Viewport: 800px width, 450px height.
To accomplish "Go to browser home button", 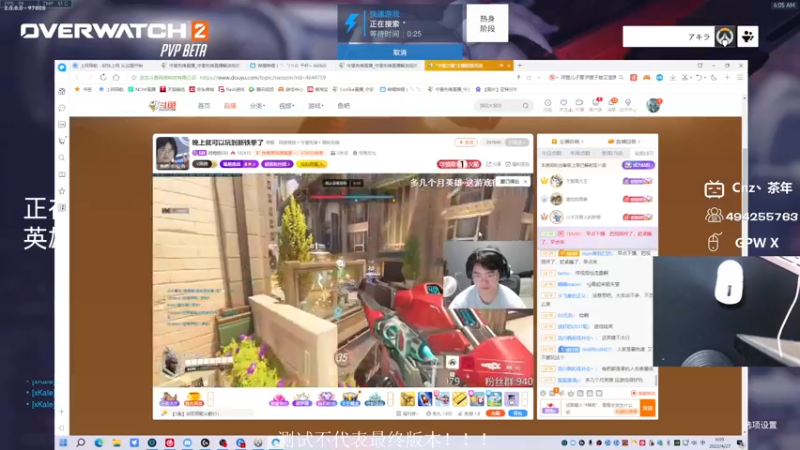I will [116, 78].
